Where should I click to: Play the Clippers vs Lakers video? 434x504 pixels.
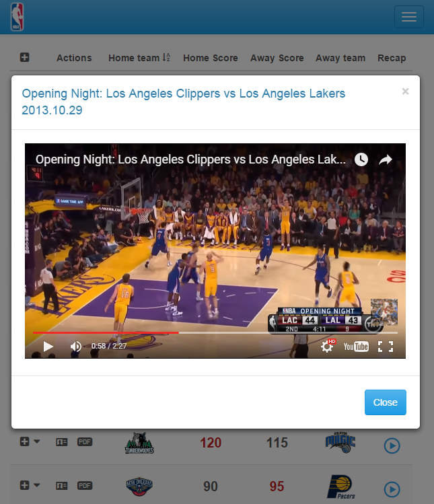(48, 347)
